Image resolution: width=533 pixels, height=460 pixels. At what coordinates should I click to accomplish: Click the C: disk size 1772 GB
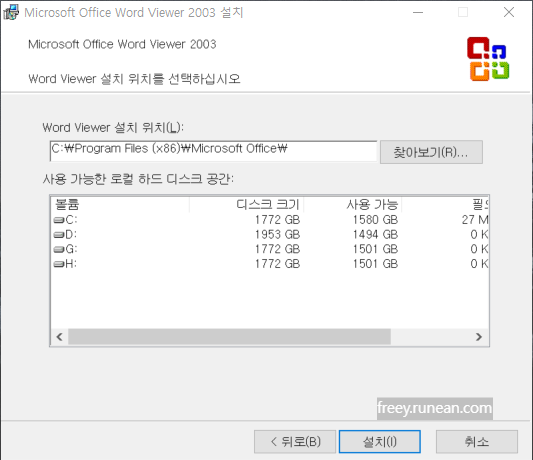pos(277,220)
